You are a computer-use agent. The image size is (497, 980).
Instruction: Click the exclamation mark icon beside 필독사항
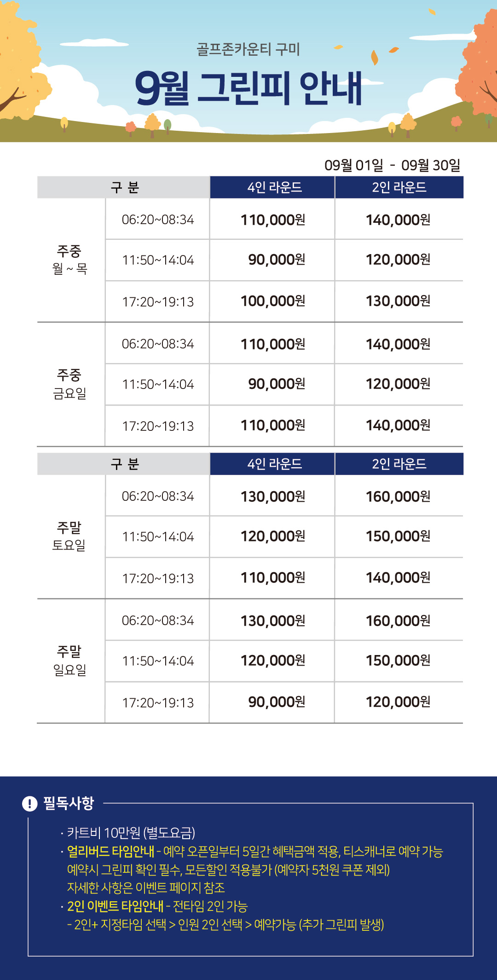(x=29, y=804)
